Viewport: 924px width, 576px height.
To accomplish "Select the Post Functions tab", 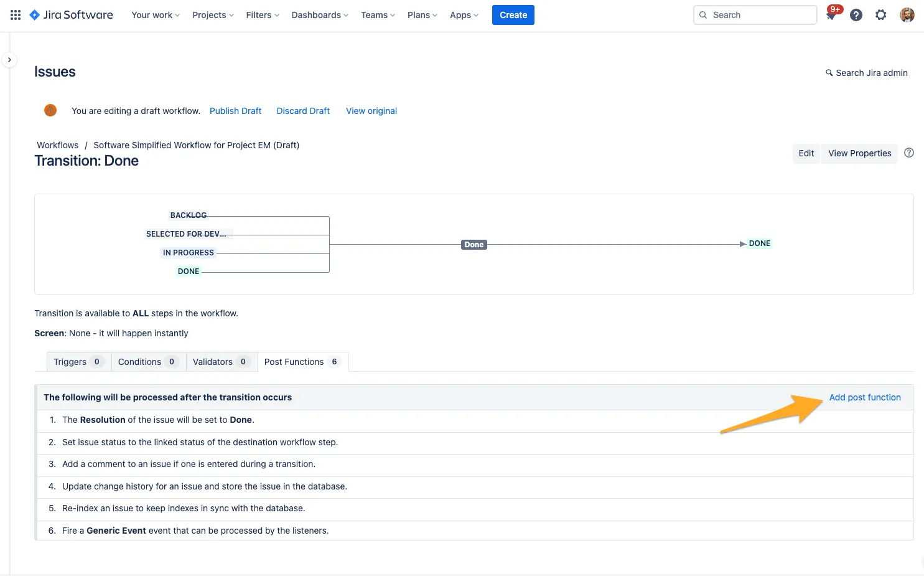I will point(303,362).
